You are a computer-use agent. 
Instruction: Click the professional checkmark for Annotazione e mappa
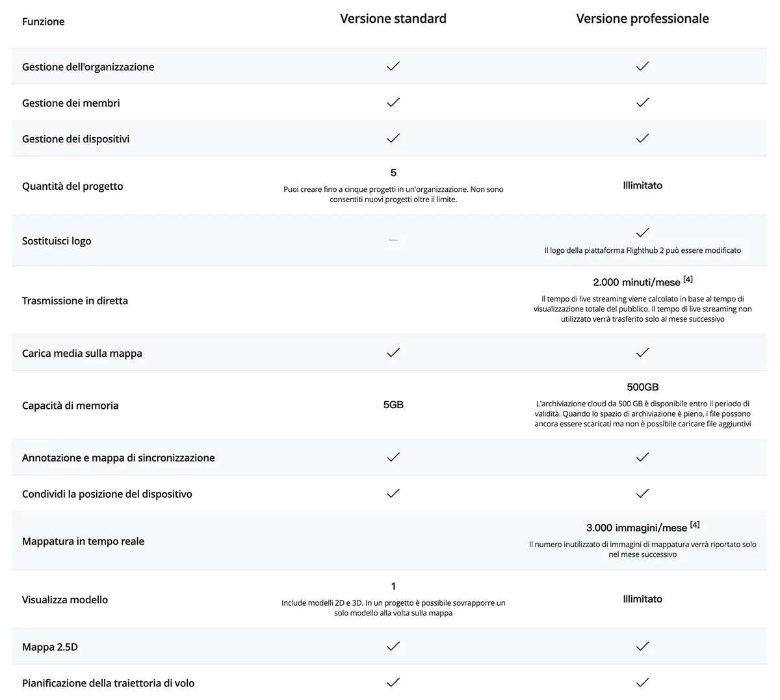tap(642, 458)
